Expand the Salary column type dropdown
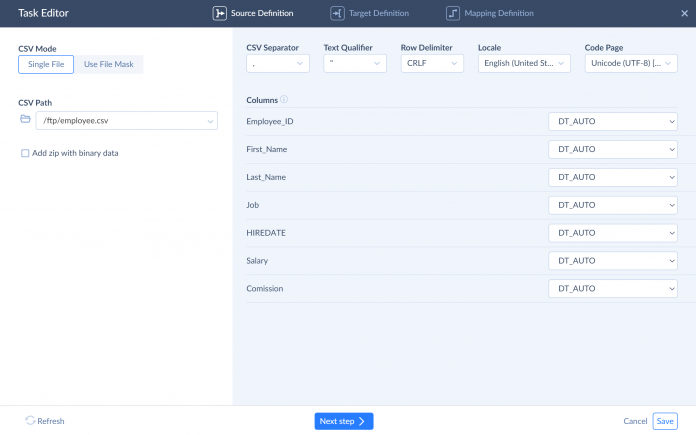This screenshot has height=435, width=696. coord(613,260)
